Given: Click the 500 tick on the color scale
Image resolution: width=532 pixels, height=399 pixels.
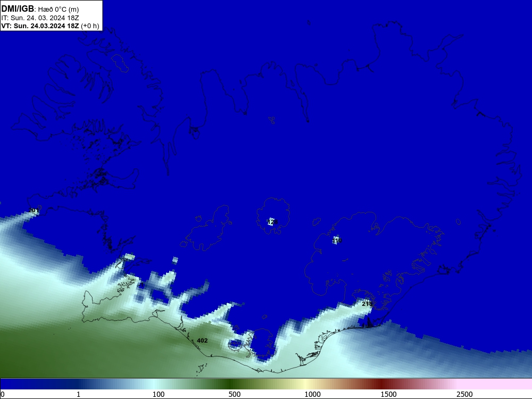Looking at the screenshot, I should point(235,394).
